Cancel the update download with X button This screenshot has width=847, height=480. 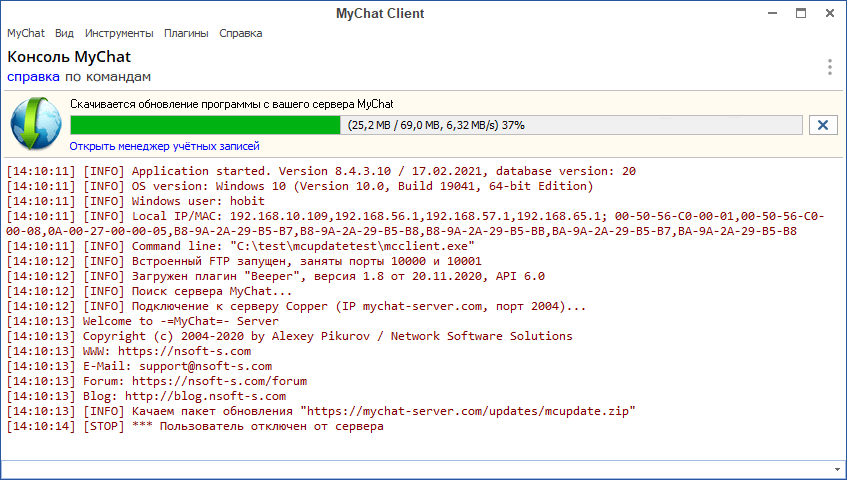click(823, 125)
